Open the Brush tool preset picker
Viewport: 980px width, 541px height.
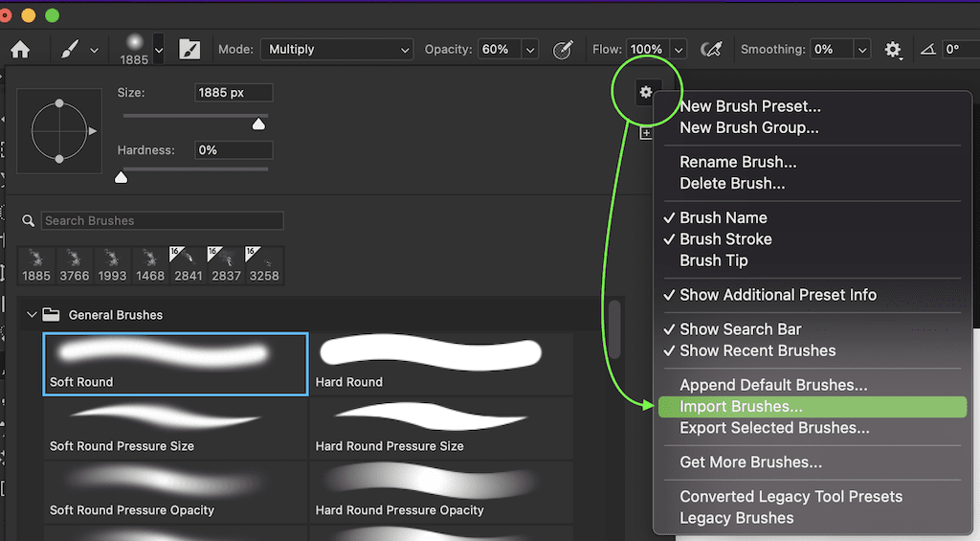70,50
